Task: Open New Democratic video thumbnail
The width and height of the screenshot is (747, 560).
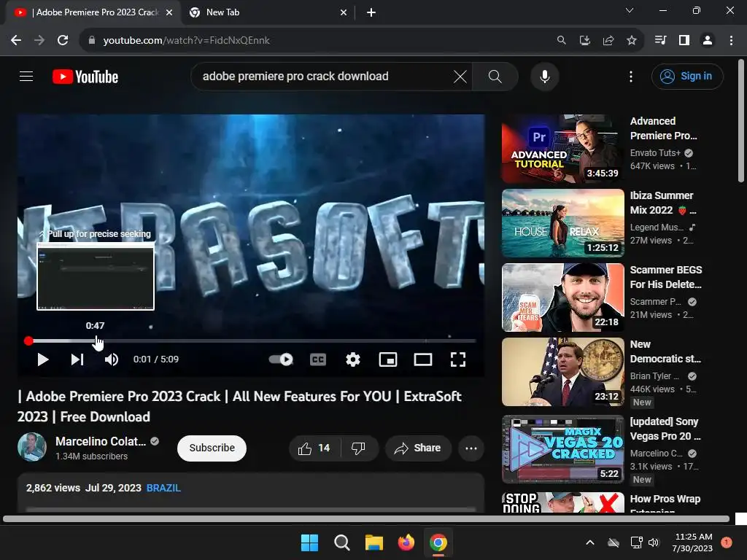Action: tap(563, 372)
